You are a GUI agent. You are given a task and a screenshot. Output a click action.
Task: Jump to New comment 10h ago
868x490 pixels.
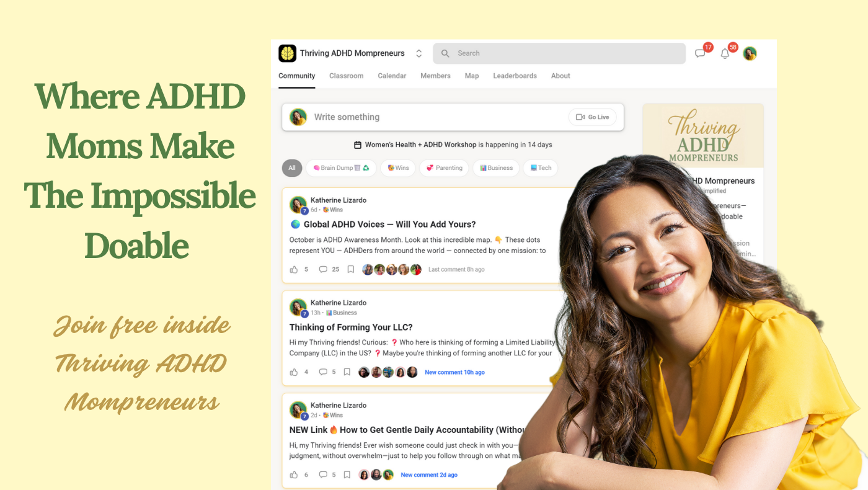click(x=455, y=372)
